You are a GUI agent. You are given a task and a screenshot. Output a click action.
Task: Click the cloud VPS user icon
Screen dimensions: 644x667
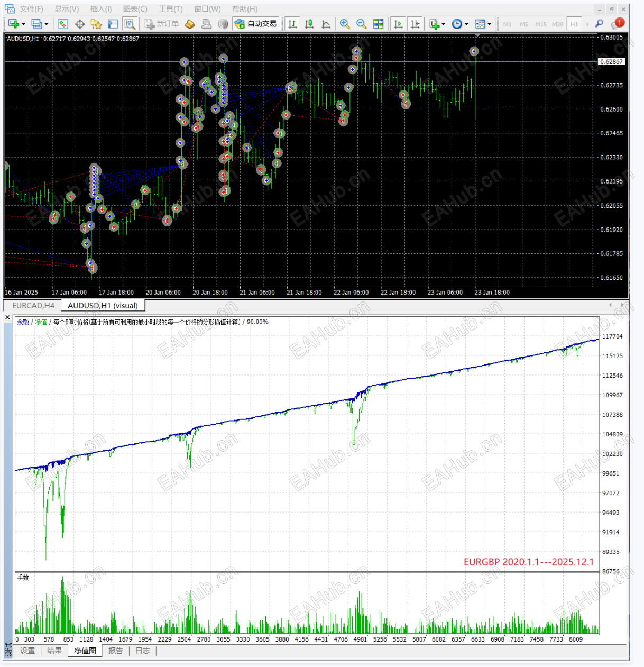click(x=206, y=24)
